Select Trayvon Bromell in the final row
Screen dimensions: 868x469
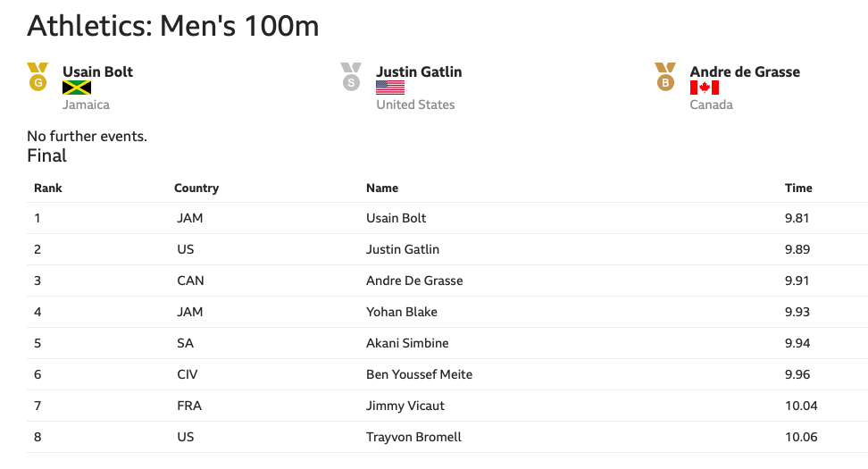click(413, 437)
